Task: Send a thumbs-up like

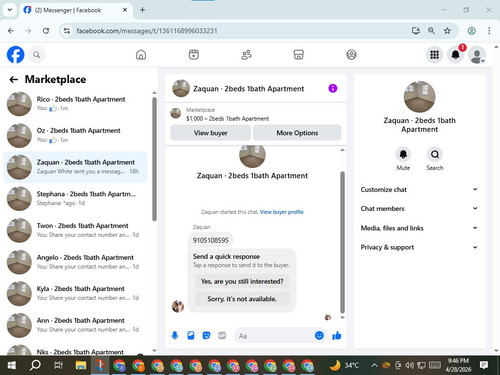Action: 337,335
